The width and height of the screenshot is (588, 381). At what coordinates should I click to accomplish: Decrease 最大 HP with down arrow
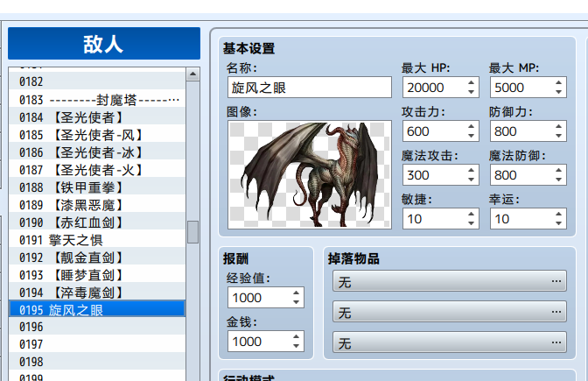(x=472, y=92)
